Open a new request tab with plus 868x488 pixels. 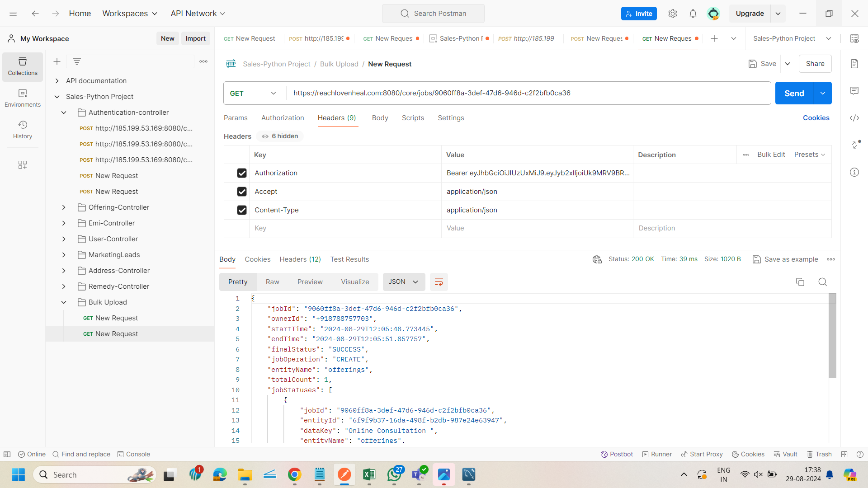click(x=714, y=38)
